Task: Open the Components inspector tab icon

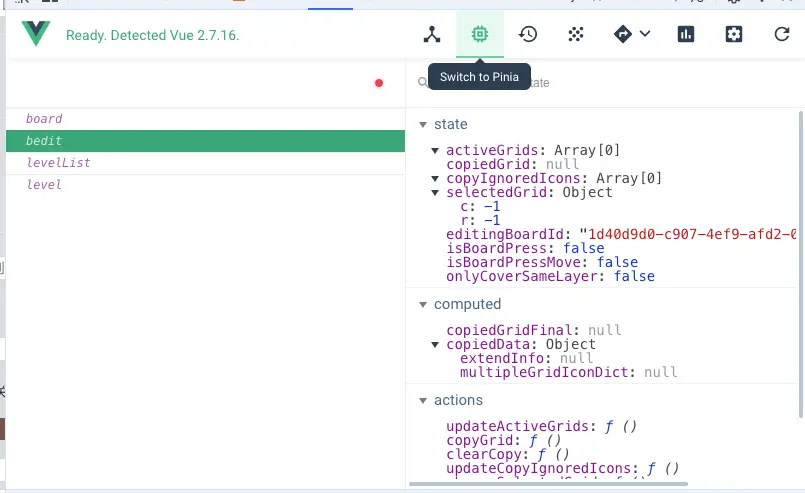Action: [x=432, y=34]
